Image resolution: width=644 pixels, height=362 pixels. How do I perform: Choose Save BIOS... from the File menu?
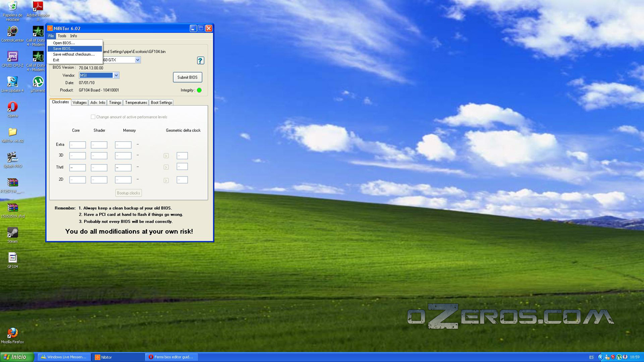(75, 49)
